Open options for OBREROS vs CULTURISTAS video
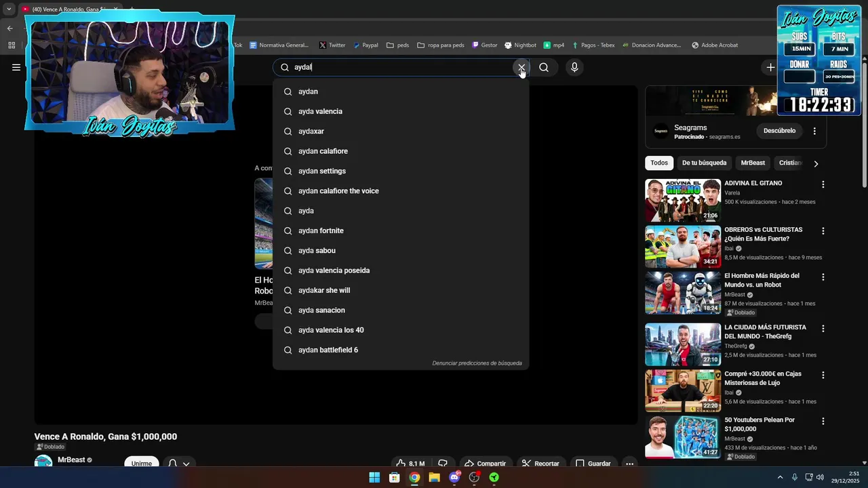 point(823,231)
